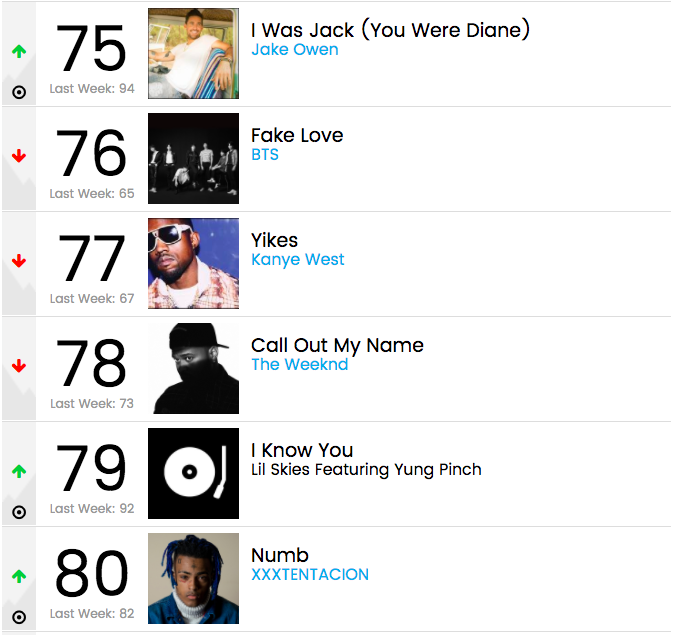
Task: Click the green up arrow beside rank 80
Action: [x=19, y=576]
